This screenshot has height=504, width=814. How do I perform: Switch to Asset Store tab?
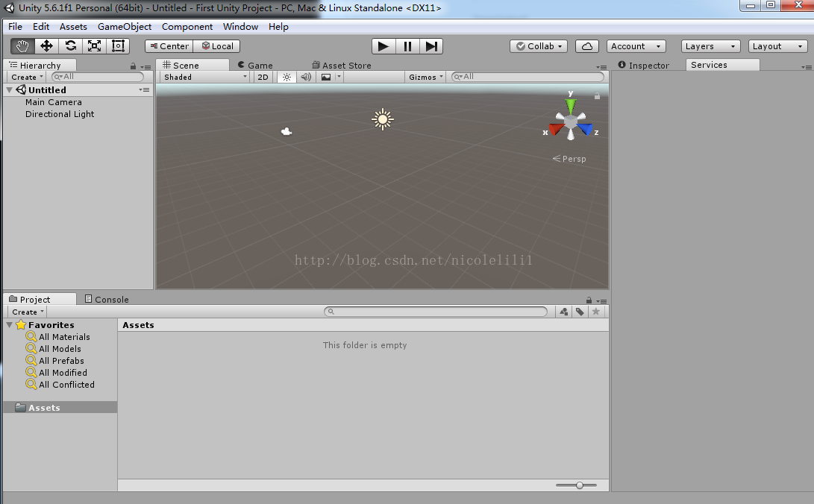(x=342, y=65)
